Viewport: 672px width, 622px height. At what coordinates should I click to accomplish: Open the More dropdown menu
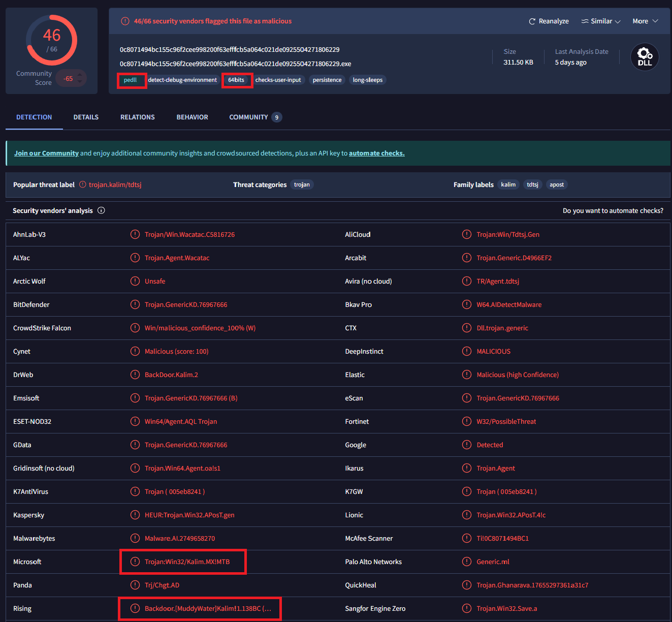click(x=645, y=21)
